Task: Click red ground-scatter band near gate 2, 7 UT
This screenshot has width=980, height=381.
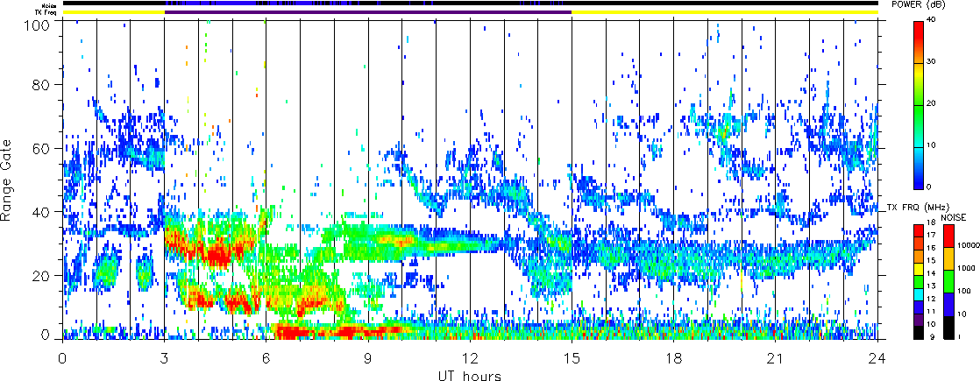Action: [294, 332]
